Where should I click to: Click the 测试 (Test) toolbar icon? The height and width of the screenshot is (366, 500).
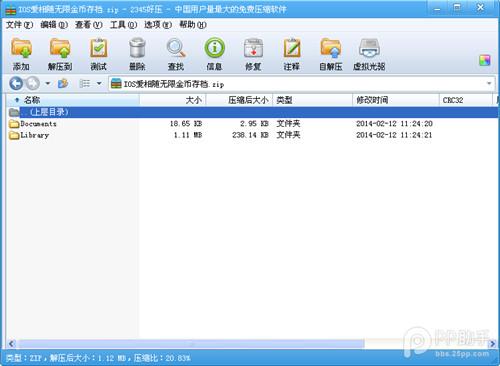pos(99,49)
